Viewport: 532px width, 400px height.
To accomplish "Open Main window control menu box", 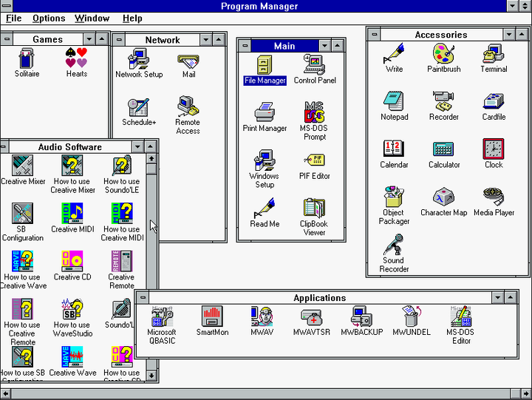I will pos(245,46).
